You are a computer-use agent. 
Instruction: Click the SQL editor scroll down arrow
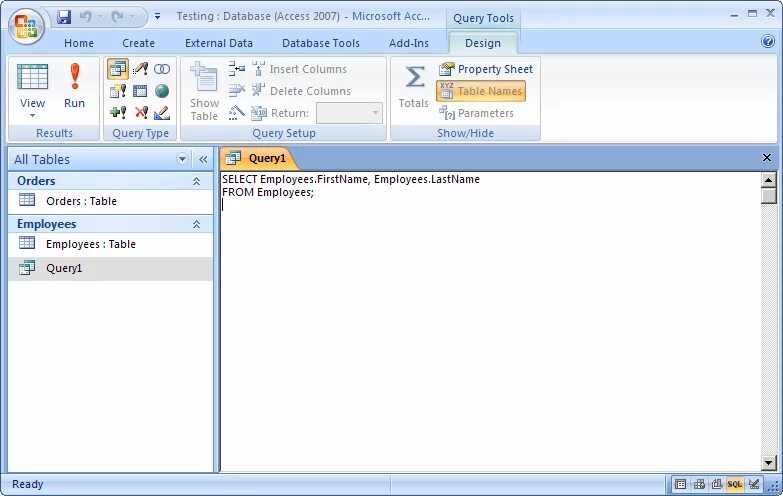tap(769, 463)
